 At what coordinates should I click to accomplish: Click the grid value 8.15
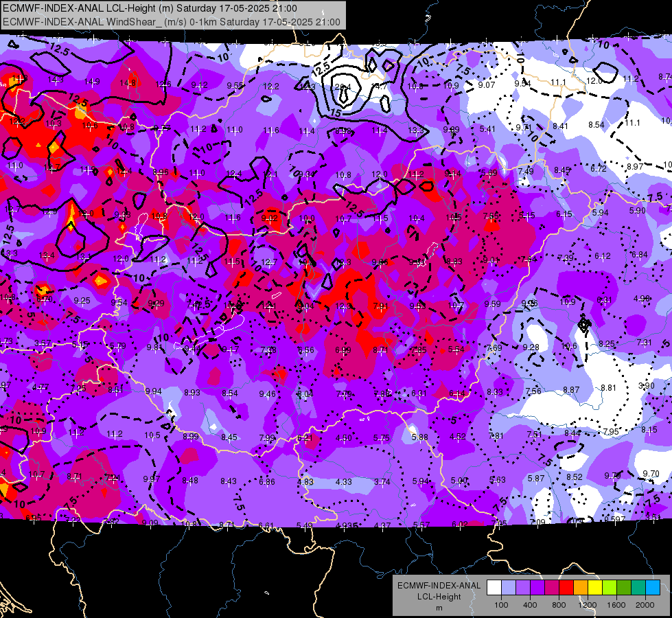click(649, 430)
